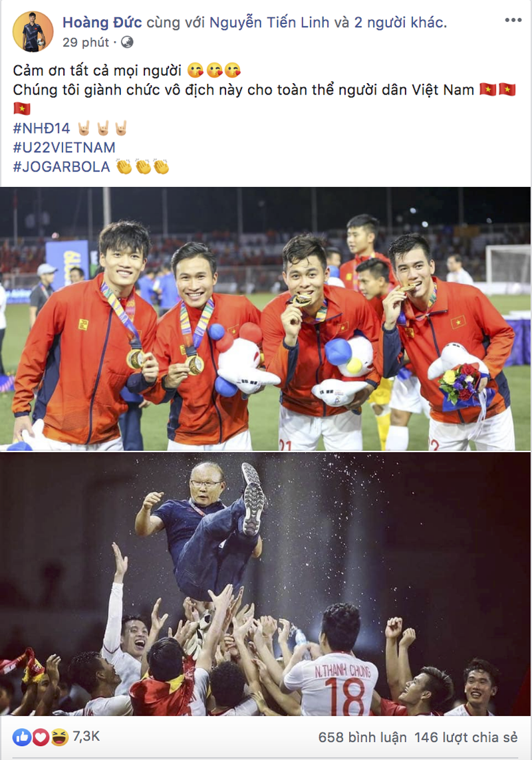
Task: Show the '2 người khác' tagged people
Action: click(x=400, y=23)
